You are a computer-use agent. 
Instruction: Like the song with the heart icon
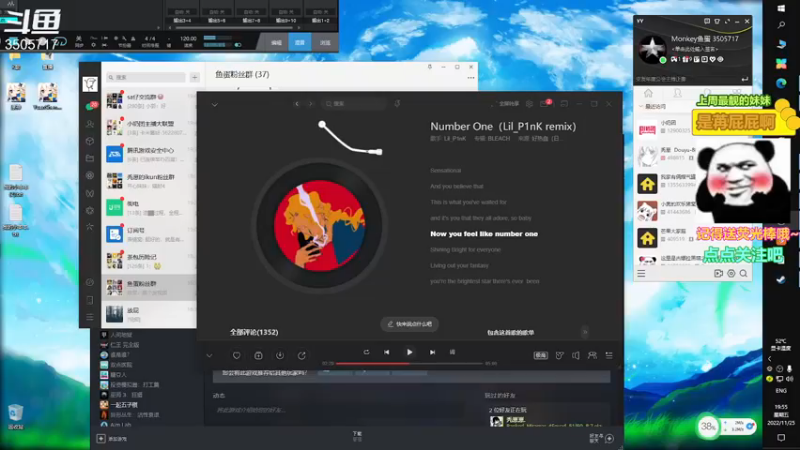click(236, 355)
